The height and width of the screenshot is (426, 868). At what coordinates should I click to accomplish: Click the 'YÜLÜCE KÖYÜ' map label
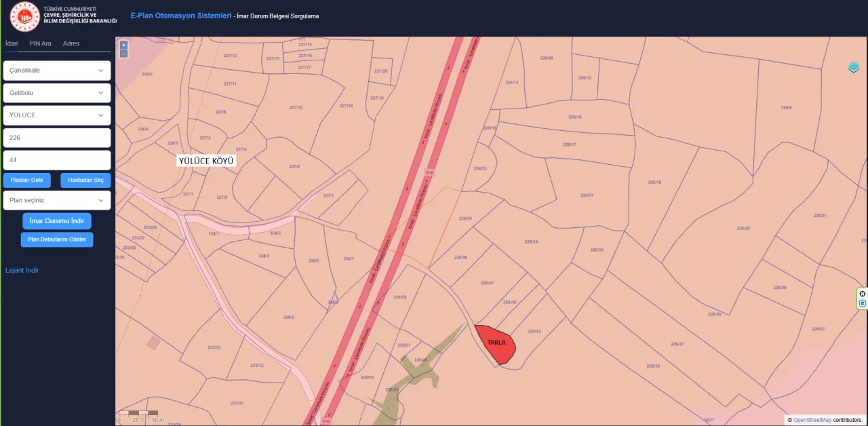click(x=206, y=161)
